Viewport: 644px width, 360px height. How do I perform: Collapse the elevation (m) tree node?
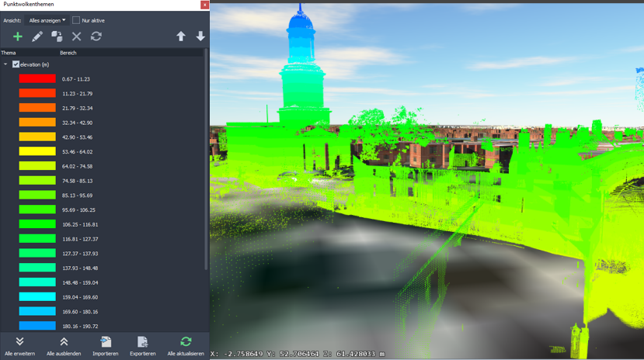pos(5,64)
